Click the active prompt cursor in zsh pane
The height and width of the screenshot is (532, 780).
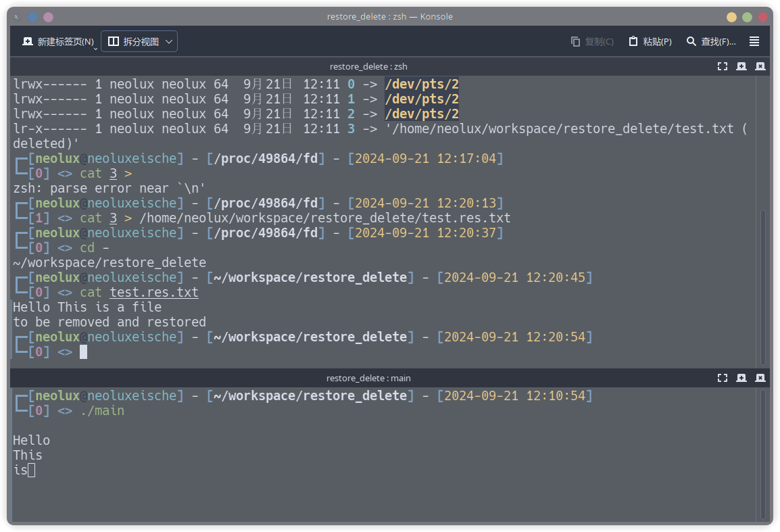click(84, 352)
